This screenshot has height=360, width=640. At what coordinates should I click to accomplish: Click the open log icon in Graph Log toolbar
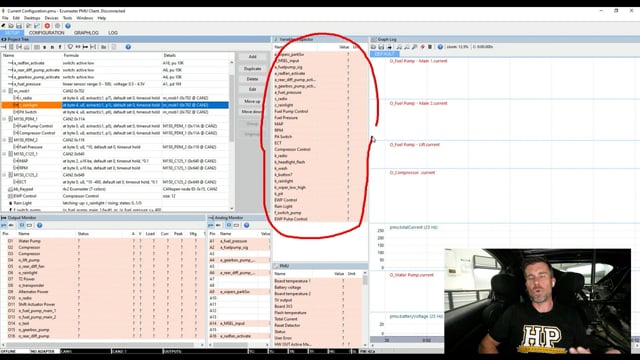coord(373,47)
